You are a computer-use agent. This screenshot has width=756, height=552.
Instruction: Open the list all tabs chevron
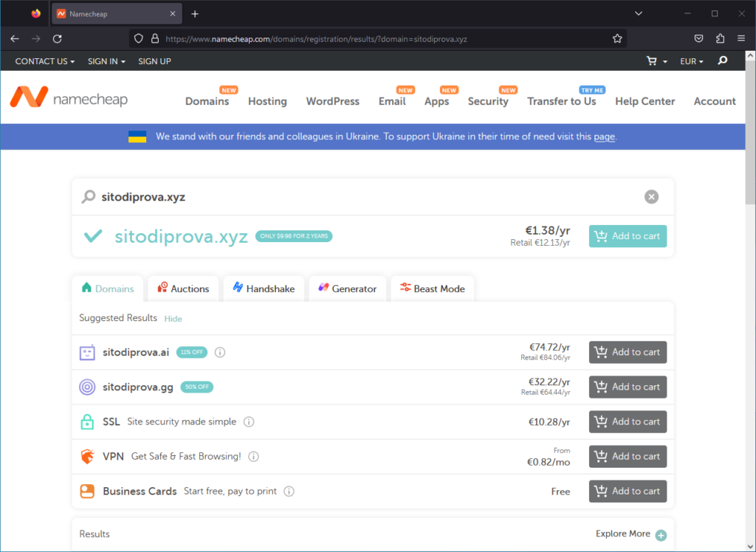[639, 13]
